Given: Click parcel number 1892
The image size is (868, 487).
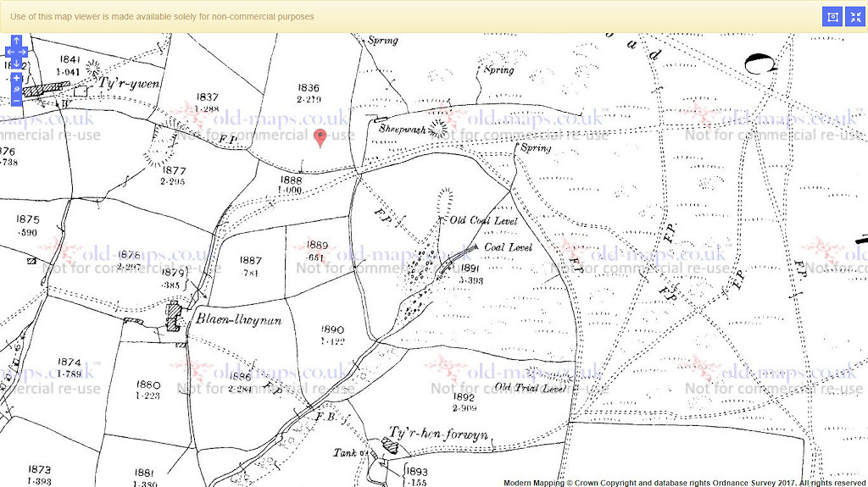Looking at the screenshot, I should [464, 396].
